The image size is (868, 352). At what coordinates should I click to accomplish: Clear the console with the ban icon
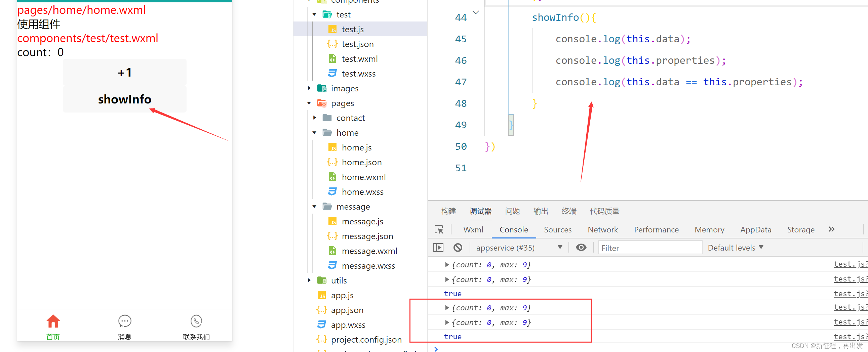(458, 248)
